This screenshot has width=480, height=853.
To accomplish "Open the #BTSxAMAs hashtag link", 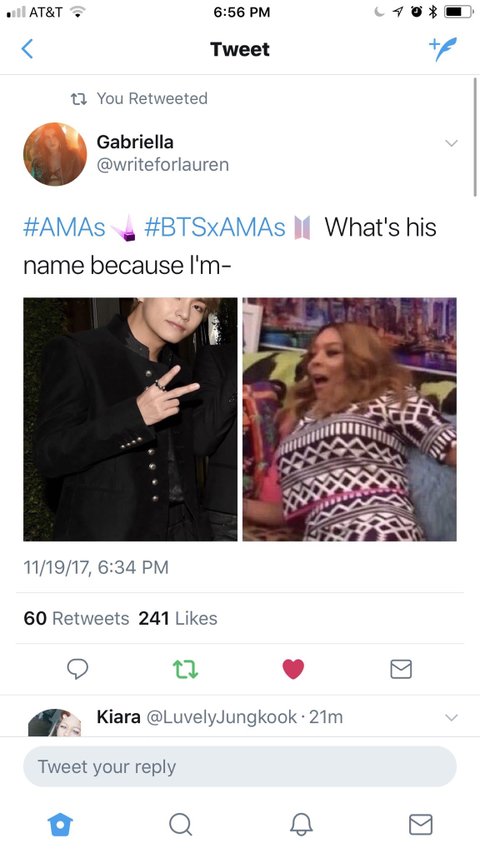I will 215,227.
